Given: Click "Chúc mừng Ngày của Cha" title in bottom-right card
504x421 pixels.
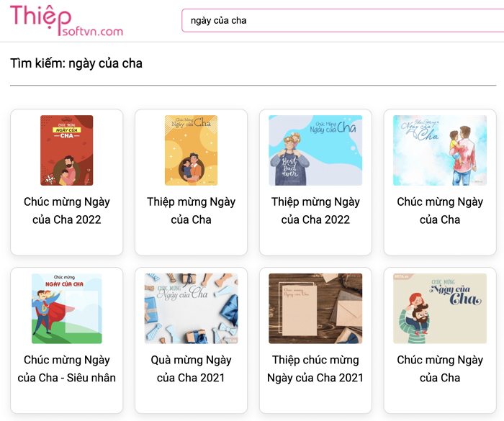Looking at the screenshot, I should click(440, 368).
